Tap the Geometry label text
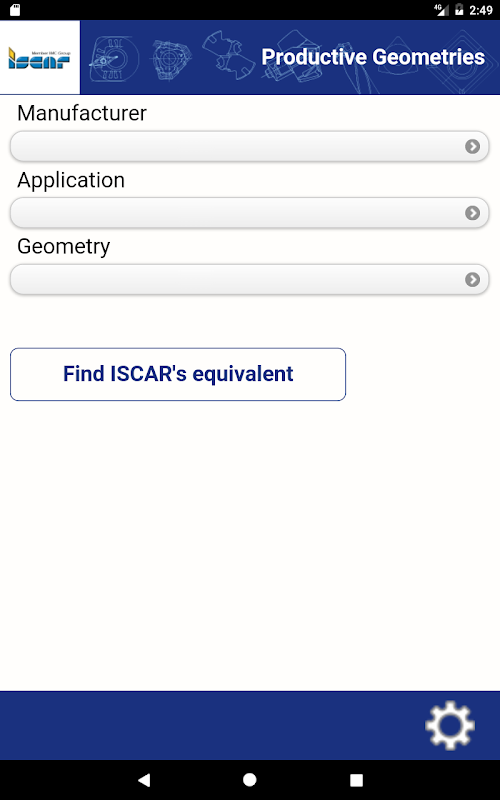This screenshot has width=500, height=800. tap(63, 246)
